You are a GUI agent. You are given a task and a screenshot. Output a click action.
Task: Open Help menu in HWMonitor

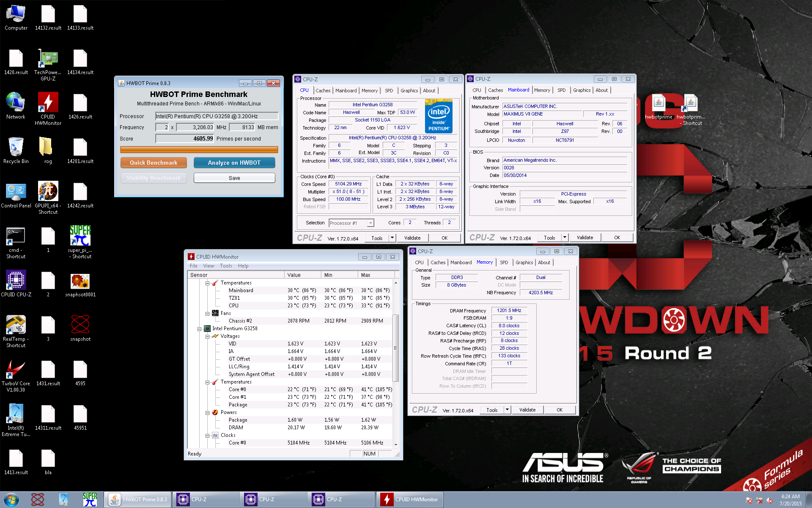coord(243,266)
